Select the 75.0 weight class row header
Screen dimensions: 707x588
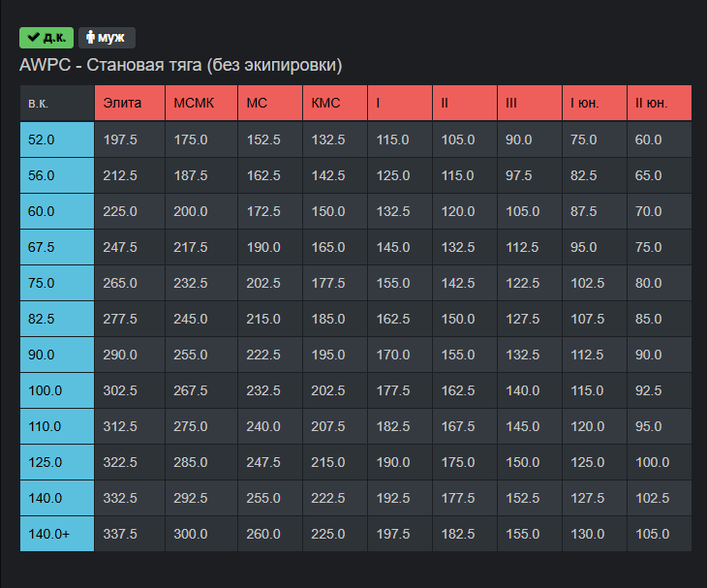tap(57, 283)
